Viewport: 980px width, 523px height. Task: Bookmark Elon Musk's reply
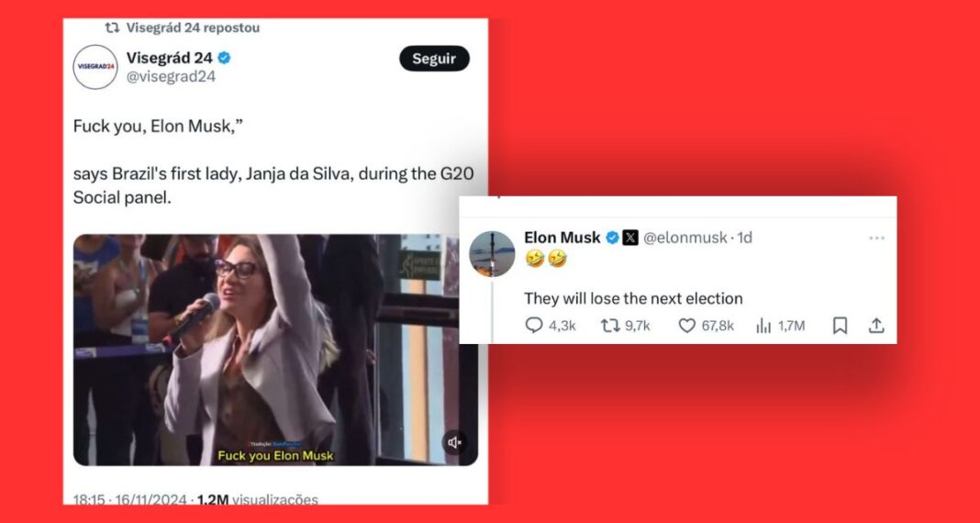(x=840, y=325)
